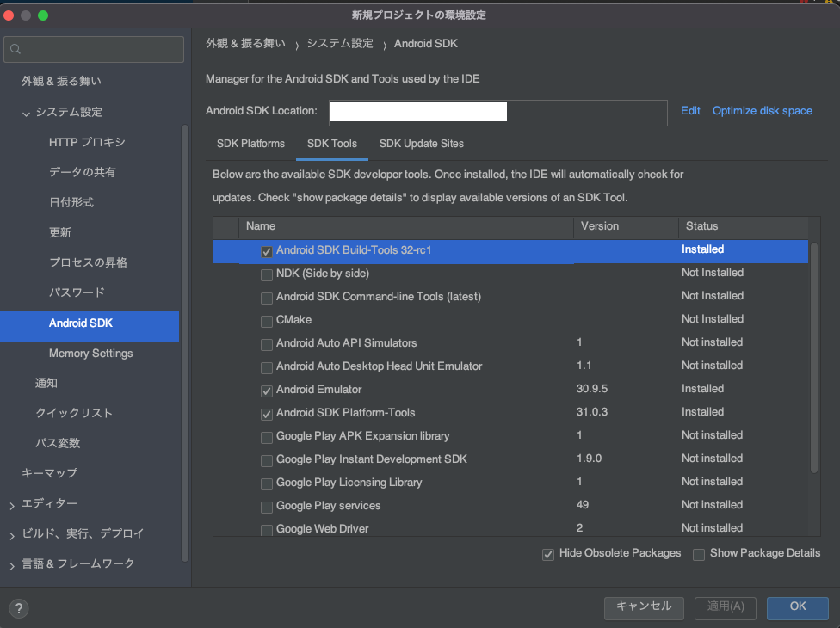Uncheck the Android Emulator package
Image resolution: width=840 pixels, height=628 pixels.
(x=267, y=391)
